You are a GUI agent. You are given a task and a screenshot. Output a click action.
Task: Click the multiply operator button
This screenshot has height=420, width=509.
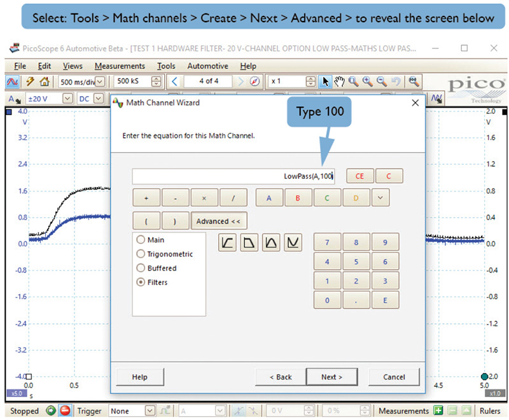pos(204,198)
